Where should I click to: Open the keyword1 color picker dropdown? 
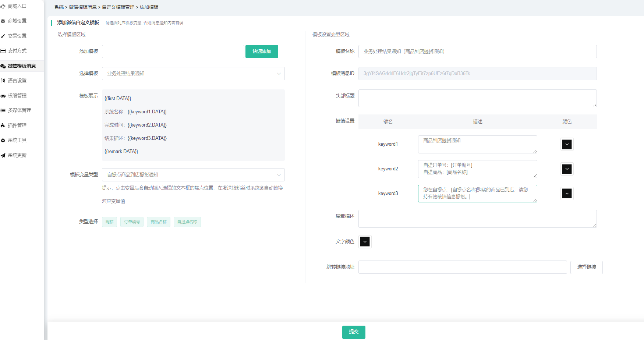click(x=567, y=144)
